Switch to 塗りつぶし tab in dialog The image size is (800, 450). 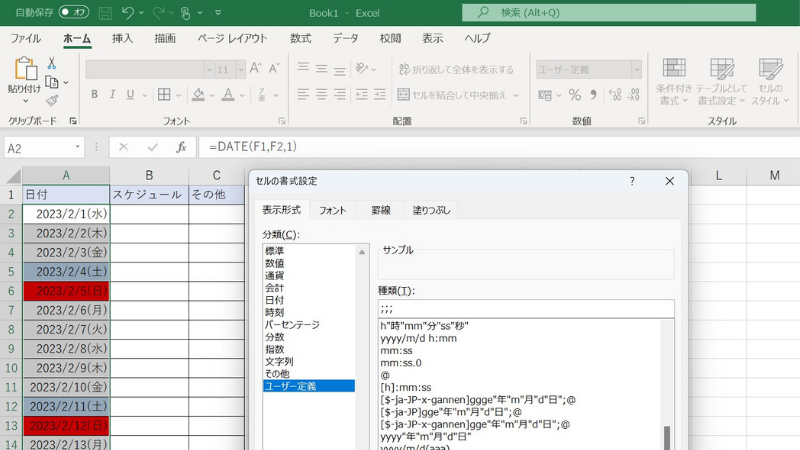point(431,210)
